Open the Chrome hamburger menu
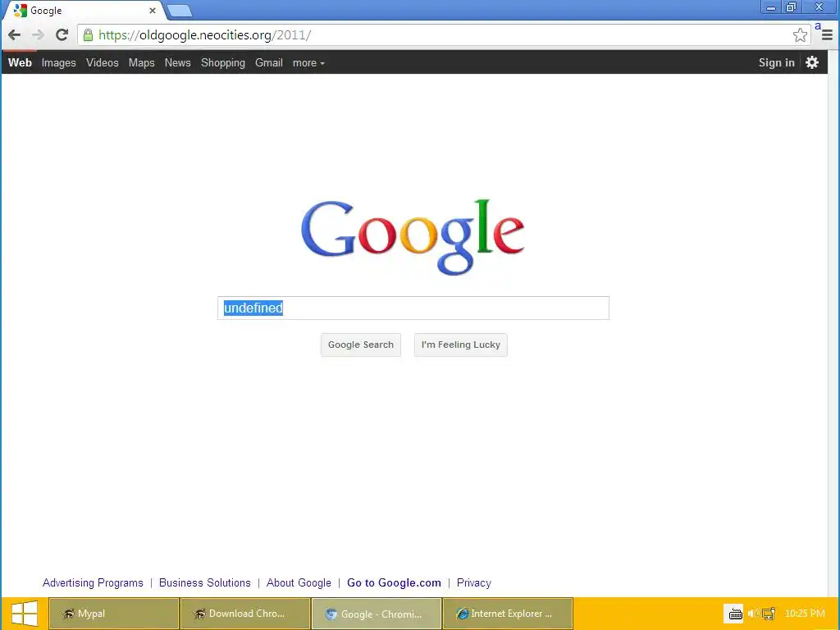 pyautogui.click(x=827, y=35)
